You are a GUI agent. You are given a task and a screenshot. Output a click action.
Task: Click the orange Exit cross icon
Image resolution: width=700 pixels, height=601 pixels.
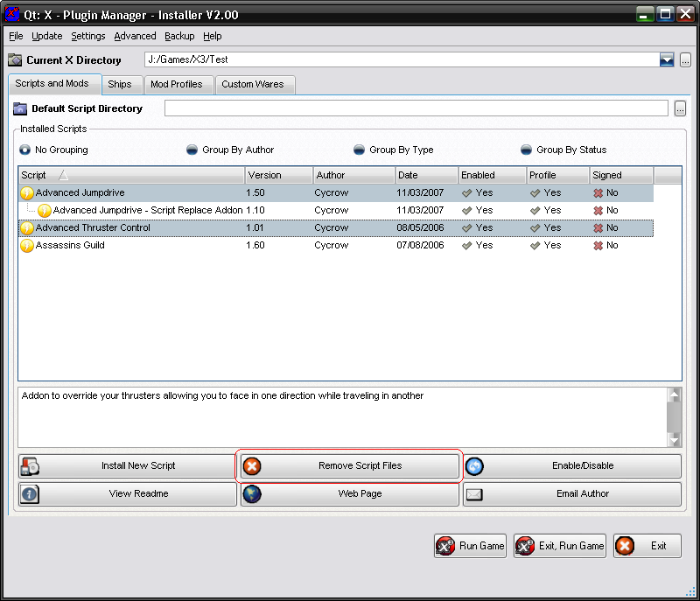pos(625,546)
